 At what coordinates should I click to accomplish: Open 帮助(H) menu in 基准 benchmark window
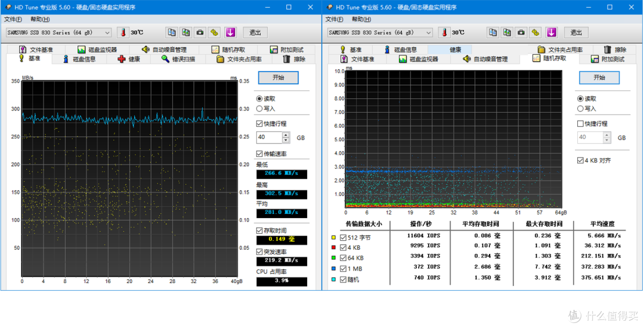tap(40, 19)
